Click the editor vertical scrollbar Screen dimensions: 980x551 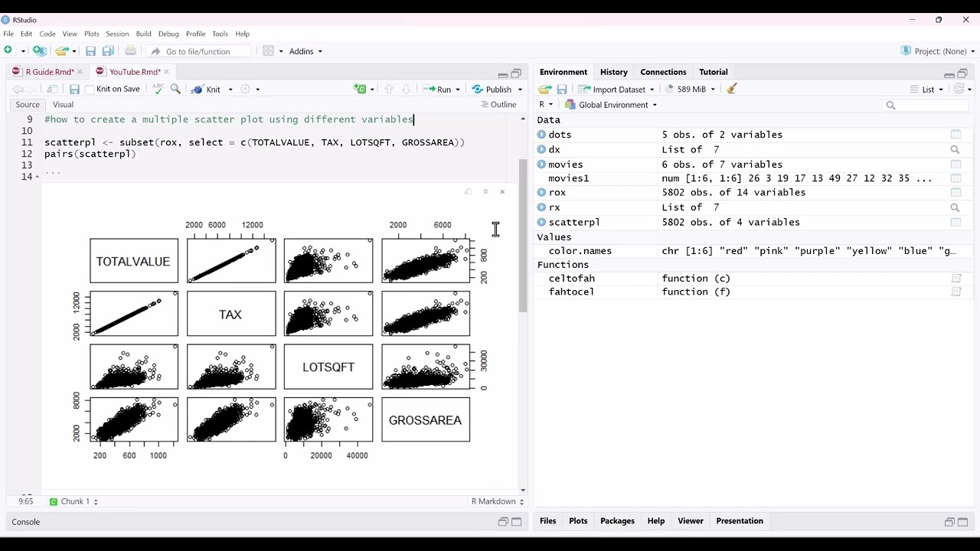tap(523, 236)
